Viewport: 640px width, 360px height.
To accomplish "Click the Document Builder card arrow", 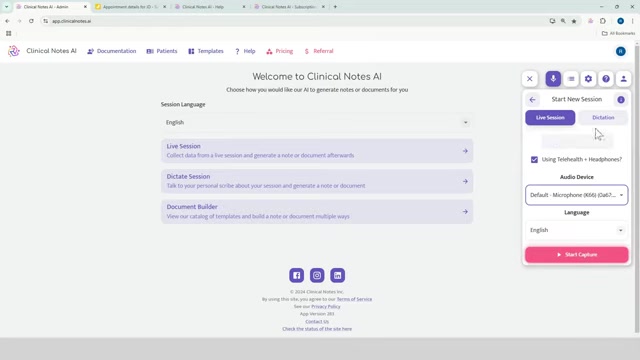I will pos(465,212).
